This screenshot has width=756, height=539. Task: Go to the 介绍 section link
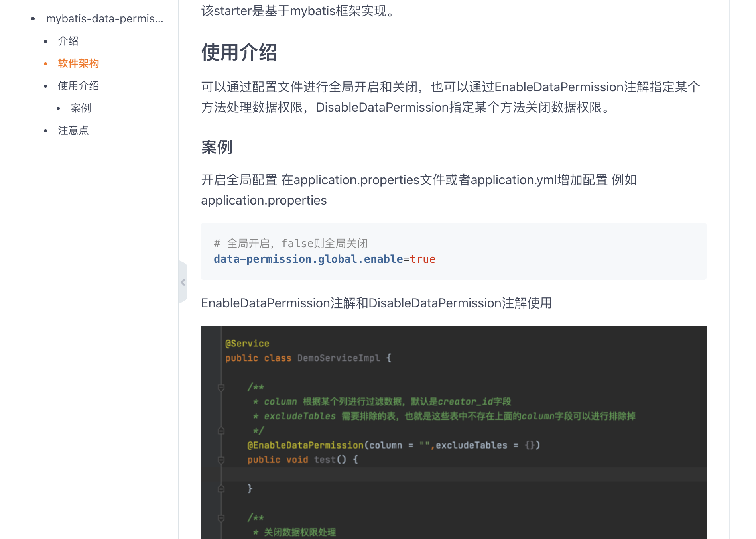[x=68, y=41]
